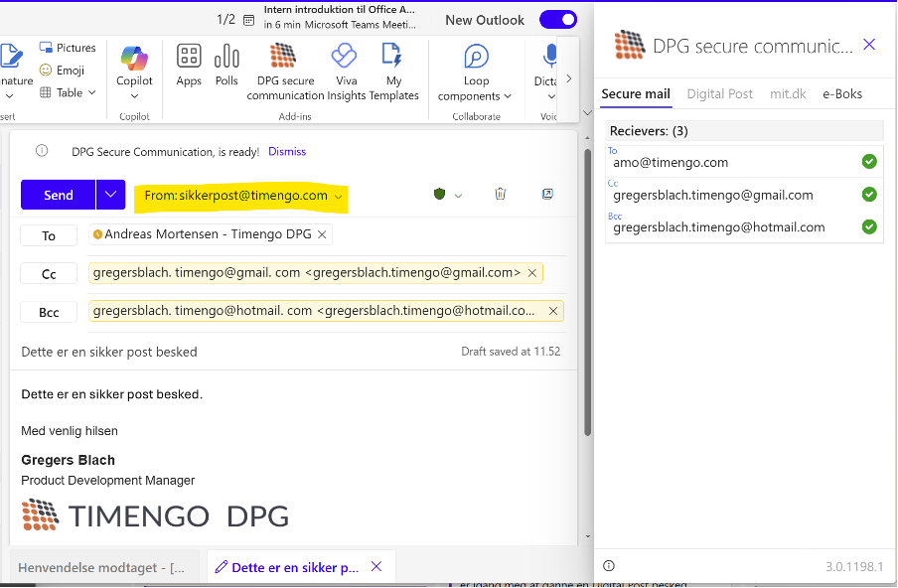Insert an Emoji from the ribbon

tap(62, 70)
